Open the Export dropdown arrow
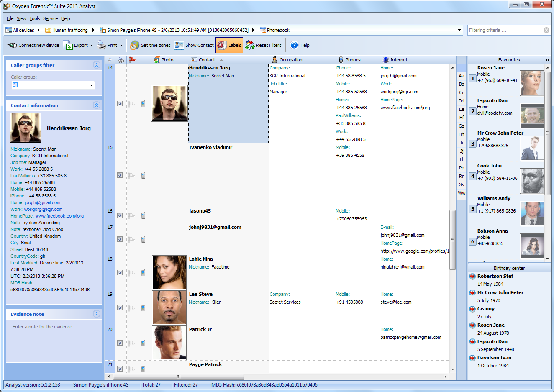 pyautogui.click(x=92, y=45)
